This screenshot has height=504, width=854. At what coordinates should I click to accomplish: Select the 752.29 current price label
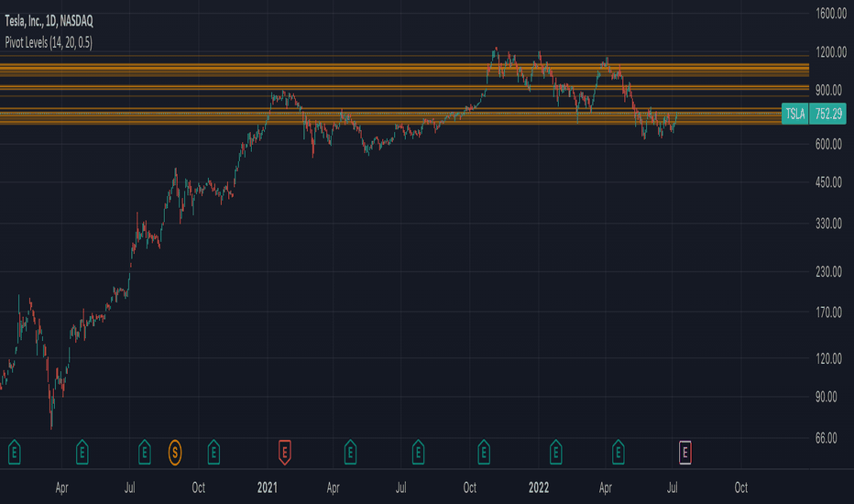click(827, 114)
